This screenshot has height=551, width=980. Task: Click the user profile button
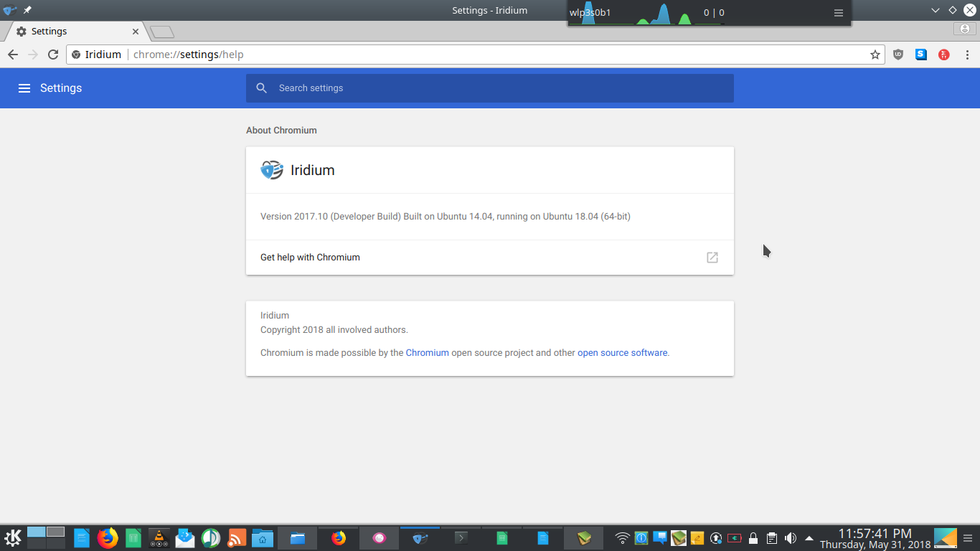click(x=965, y=29)
